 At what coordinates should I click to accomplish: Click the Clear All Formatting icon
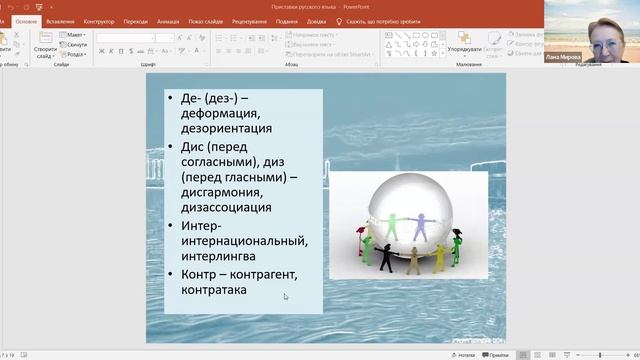click(202, 38)
